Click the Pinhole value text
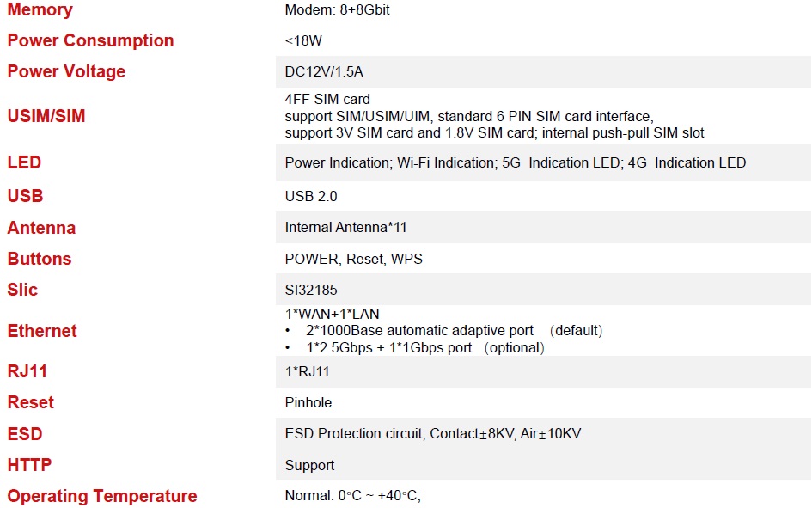 tap(308, 402)
